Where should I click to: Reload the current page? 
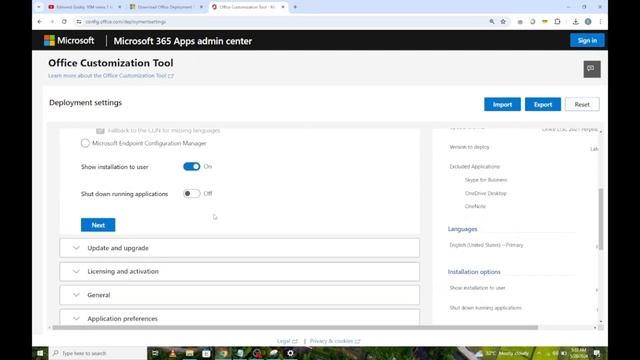[64, 22]
